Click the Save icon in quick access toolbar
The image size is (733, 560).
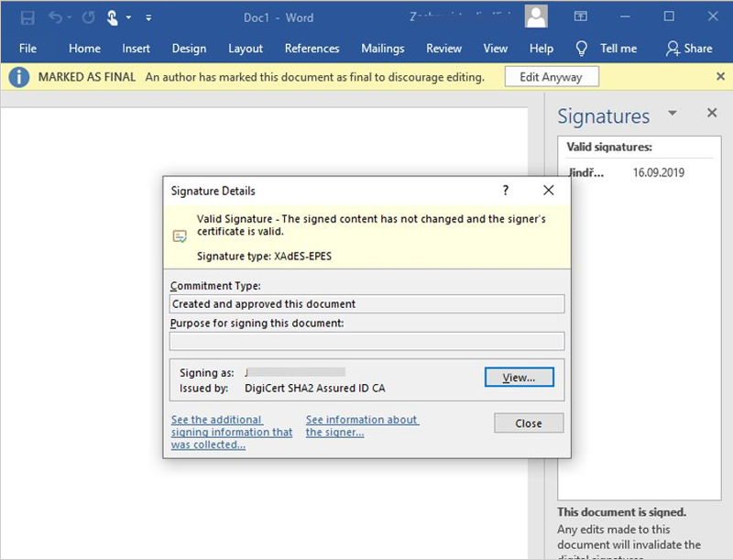[27, 17]
